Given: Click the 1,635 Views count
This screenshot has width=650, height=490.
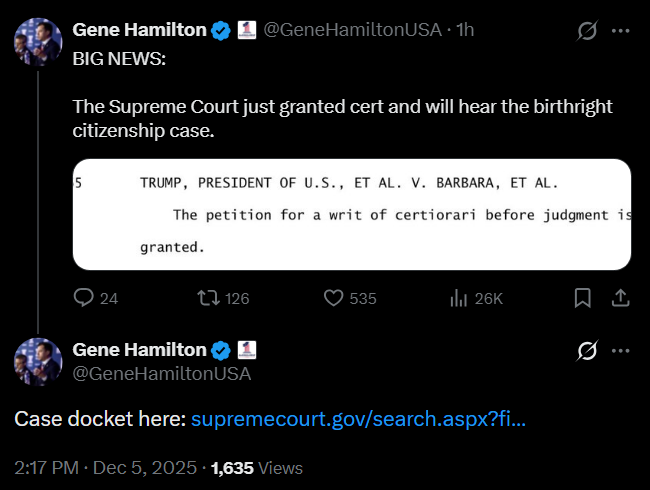Looking at the screenshot, I should pyautogui.click(x=257, y=467).
